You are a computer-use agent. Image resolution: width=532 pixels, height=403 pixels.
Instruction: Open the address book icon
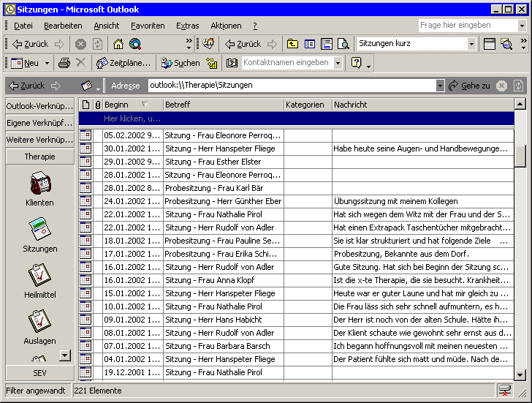click(232, 63)
